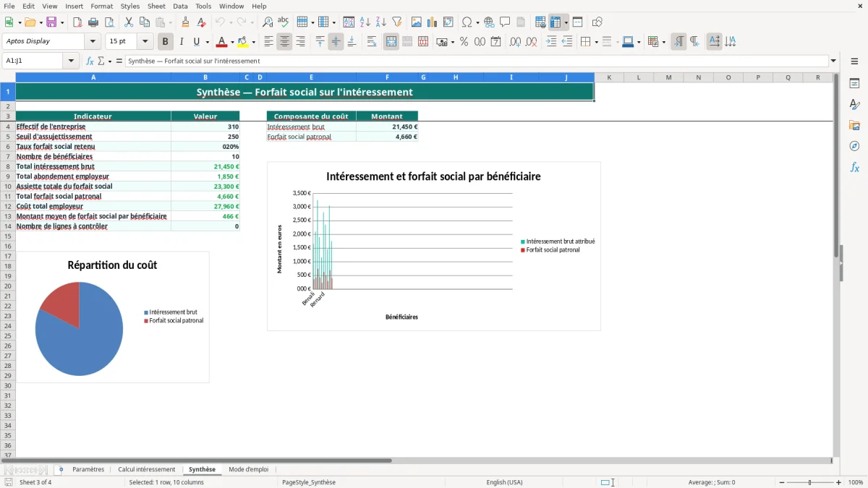Open the sidebar Styles icon

click(x=854, y=104)
